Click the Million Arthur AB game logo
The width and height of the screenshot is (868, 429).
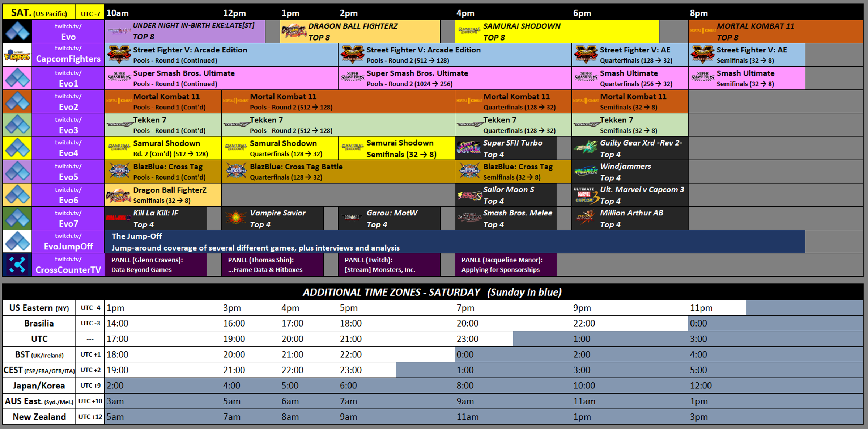click(x=586, y=218)
